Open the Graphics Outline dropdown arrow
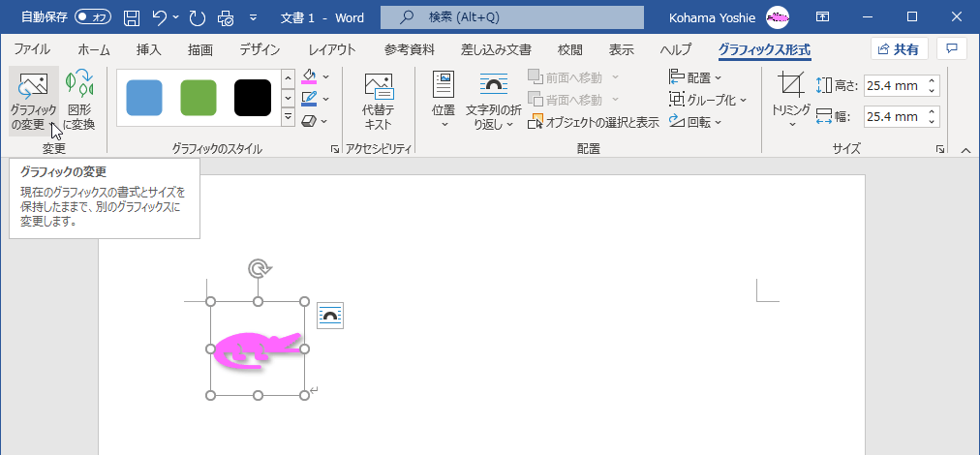 tap(325, 98)
